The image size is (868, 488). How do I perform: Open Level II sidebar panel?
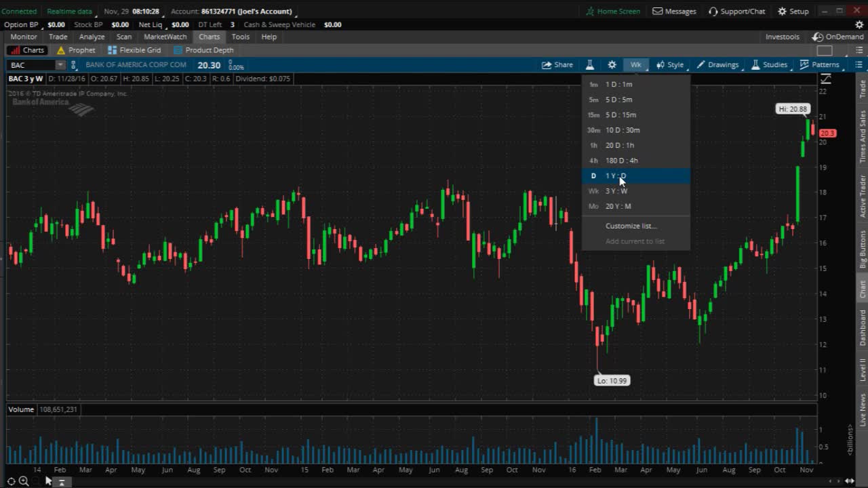863,370
